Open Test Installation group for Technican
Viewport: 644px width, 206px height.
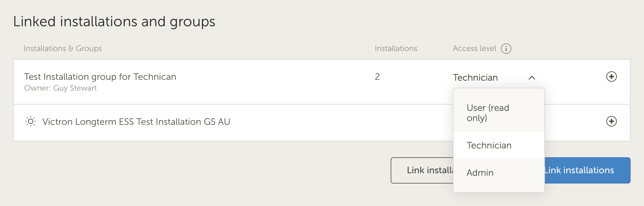(100, 77)
